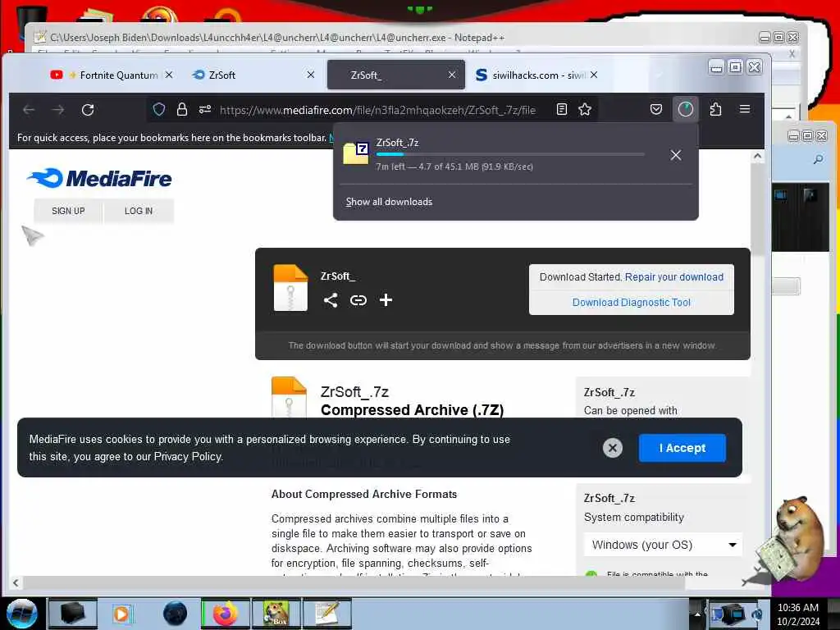Open the Notepad++ taskbar icon
This screenshot has height=630, width=840.
coord(326,614)
